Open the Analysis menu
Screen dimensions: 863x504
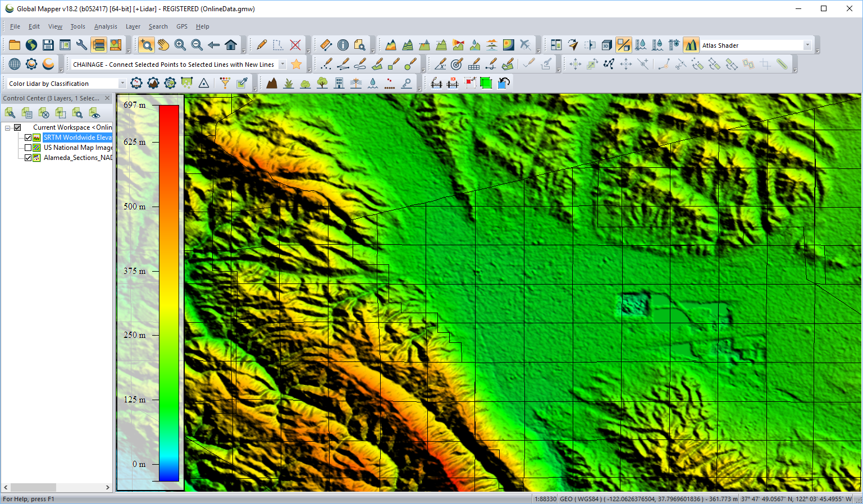click(x=106, y=26)
